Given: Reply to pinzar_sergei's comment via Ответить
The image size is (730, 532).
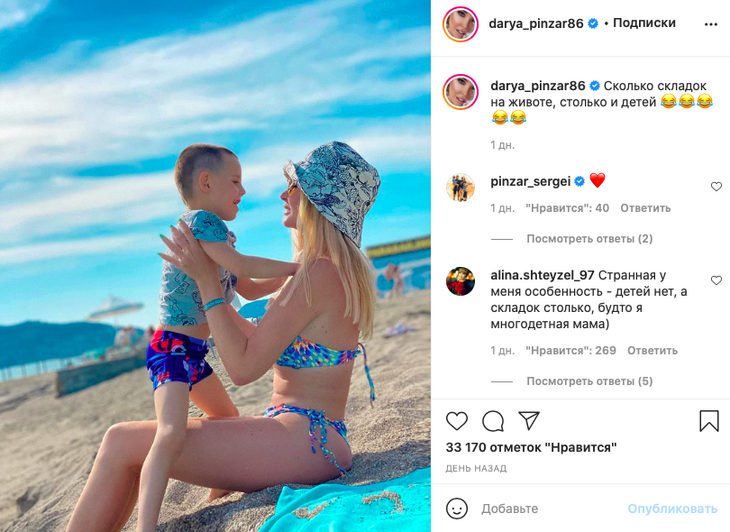Looking at the screenshot, I should [x=645, y=208].
